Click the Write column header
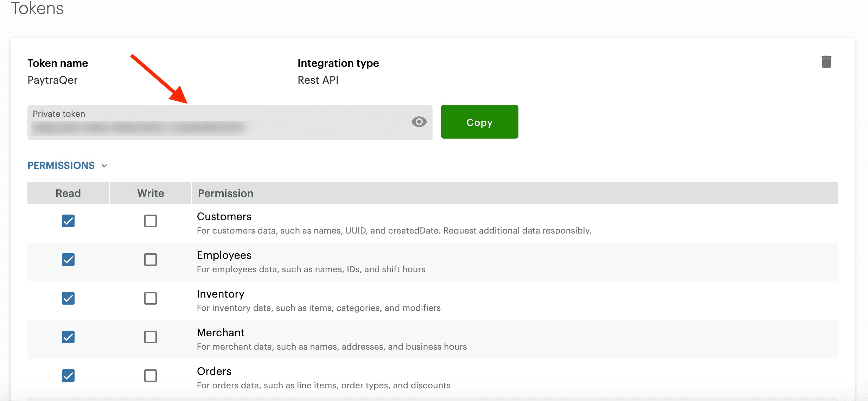868x401 pixels. coord(151,193)
